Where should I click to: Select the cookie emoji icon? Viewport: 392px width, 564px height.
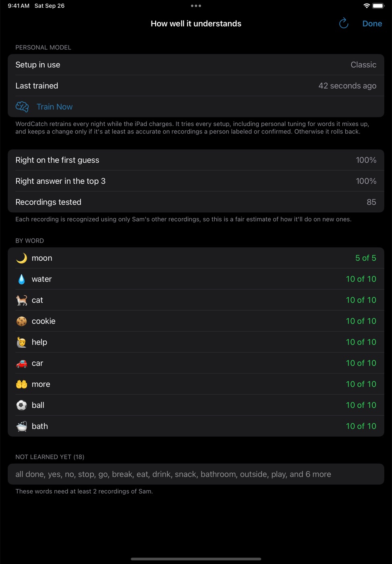(x=22, y=321)
